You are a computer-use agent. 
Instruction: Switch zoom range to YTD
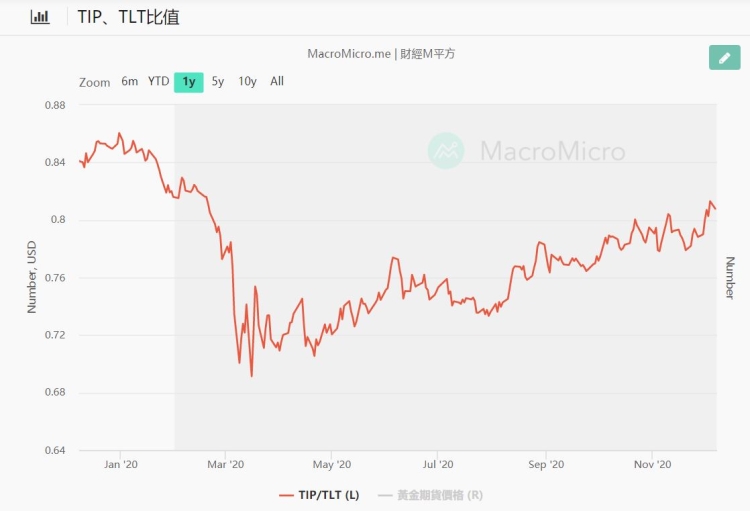click(159, 81)
